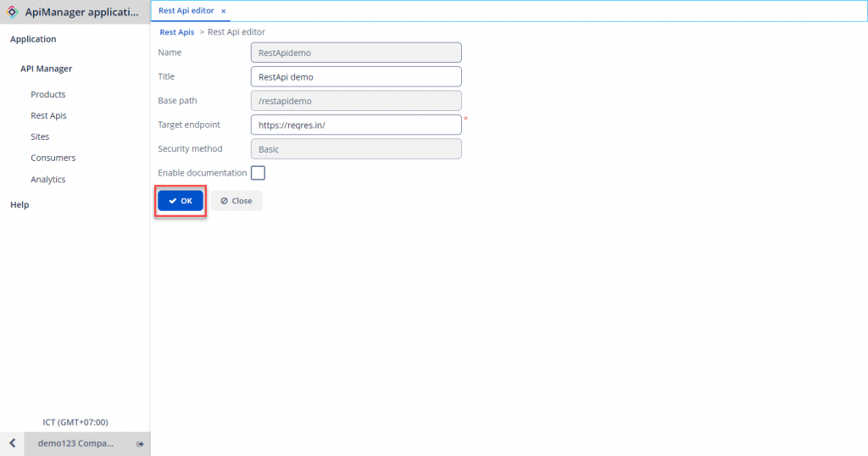Collapse the API Manager menu group

(x=47, y=70)
